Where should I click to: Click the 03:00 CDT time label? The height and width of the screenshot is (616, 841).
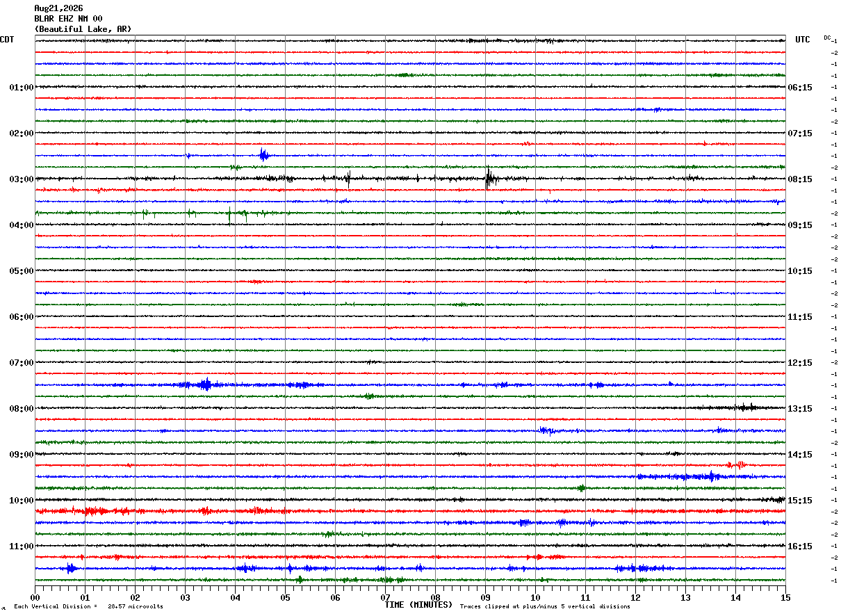click(21, 179)
